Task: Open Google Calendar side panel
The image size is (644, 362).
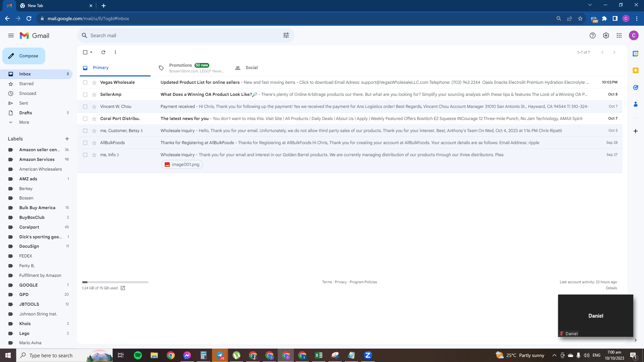Action: (x=636, y=54)
